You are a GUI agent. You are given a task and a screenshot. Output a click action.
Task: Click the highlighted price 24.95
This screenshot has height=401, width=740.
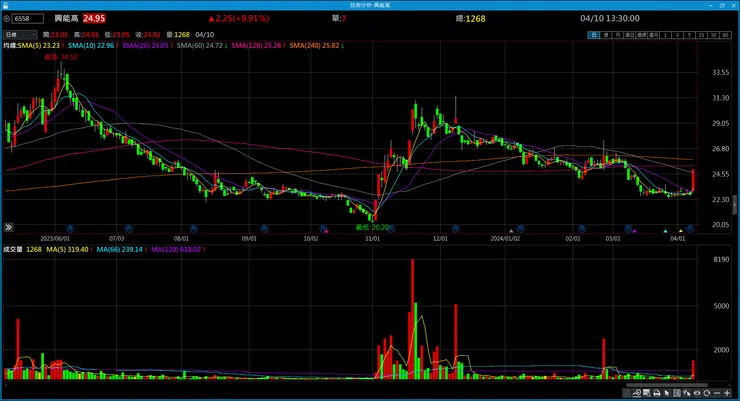94,18
